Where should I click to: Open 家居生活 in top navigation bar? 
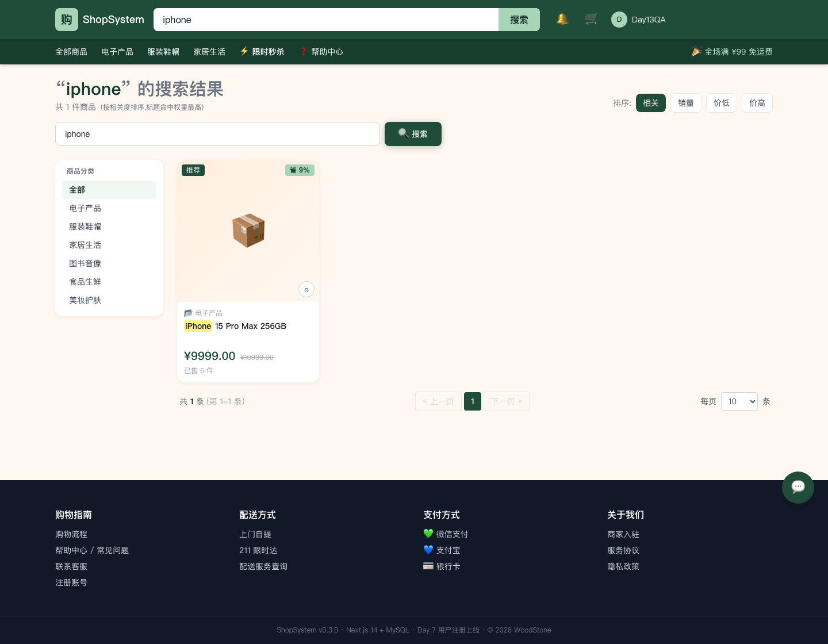[x=209, y=52]
